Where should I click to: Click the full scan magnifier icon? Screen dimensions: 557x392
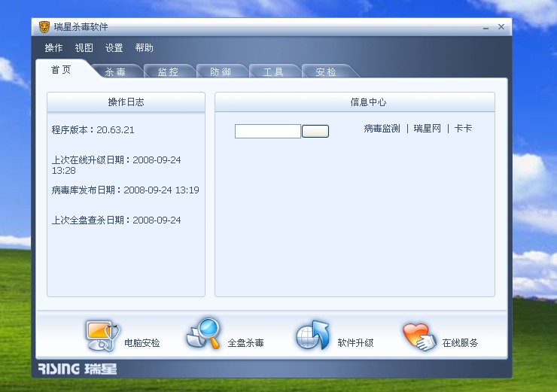204,333
